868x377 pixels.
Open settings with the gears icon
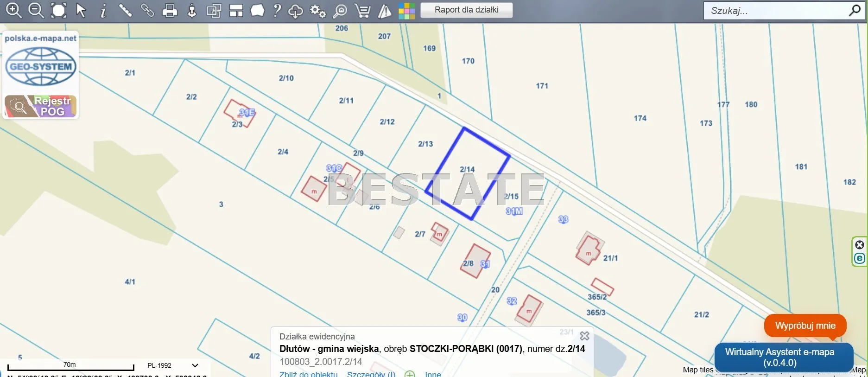pos(318,10)
